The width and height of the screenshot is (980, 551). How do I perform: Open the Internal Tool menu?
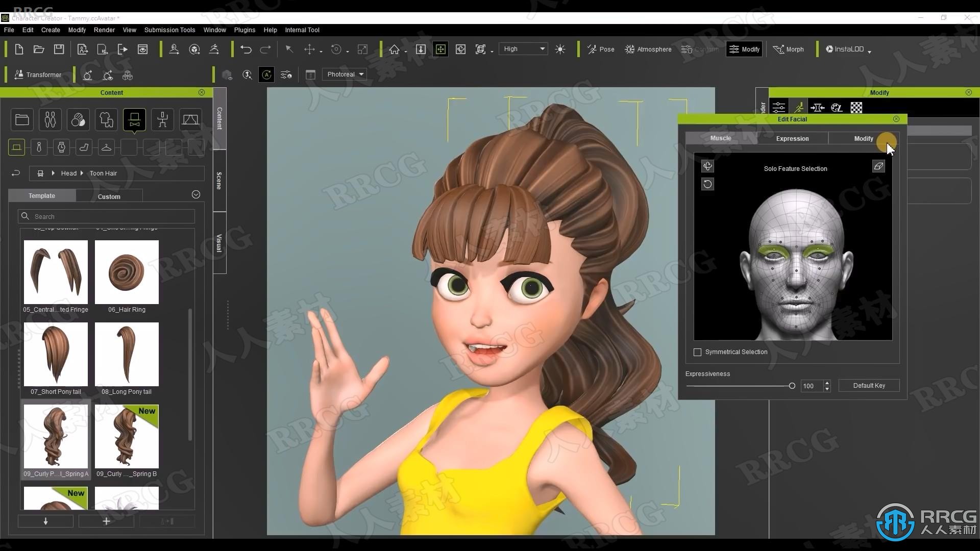(x=302, y=30)
